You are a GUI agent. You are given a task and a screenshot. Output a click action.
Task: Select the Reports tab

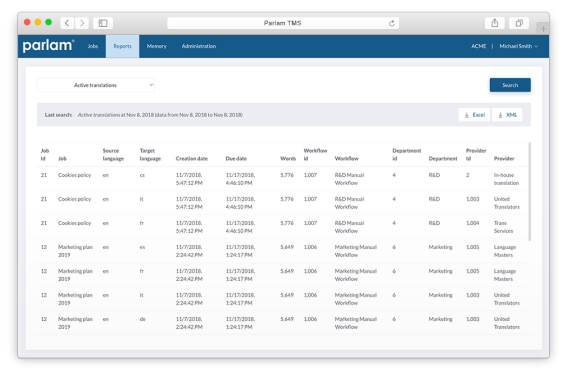(x=122, y=46)
